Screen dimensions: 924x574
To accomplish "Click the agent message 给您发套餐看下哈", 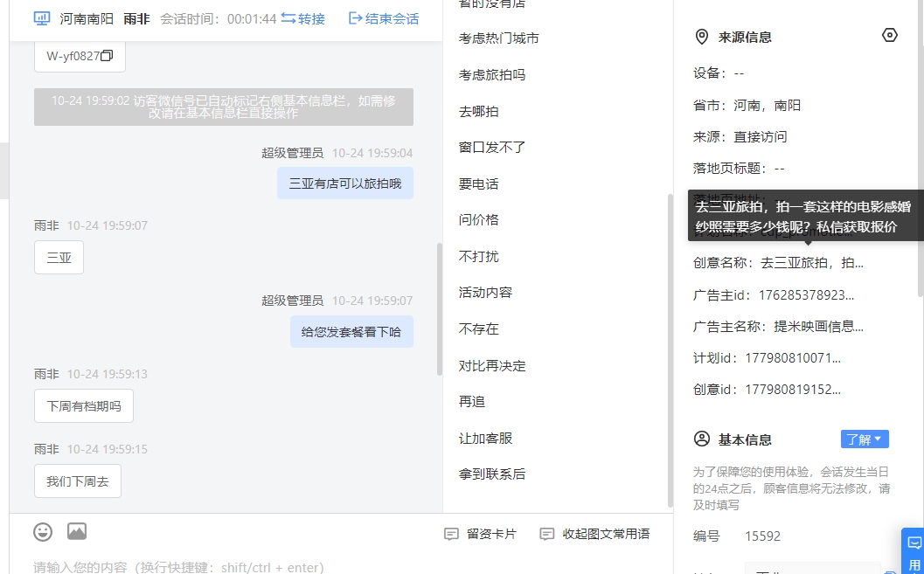I will click(x=351, y=331).
